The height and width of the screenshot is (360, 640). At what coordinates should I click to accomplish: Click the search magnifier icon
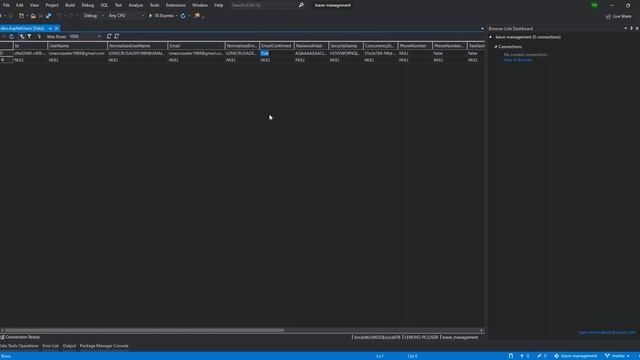click(301, 5)
